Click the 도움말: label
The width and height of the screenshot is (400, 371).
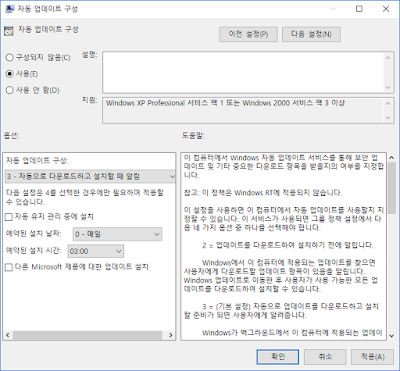point(193,136)
